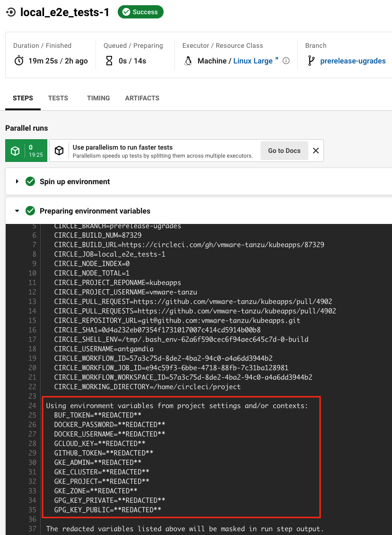
Task: Click the CIRCLE_NODE_TOTAL=1 line
Action: [92, 273]
